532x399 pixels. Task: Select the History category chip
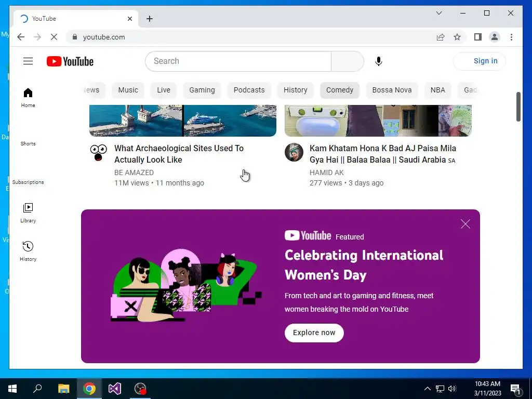[295, 90]
